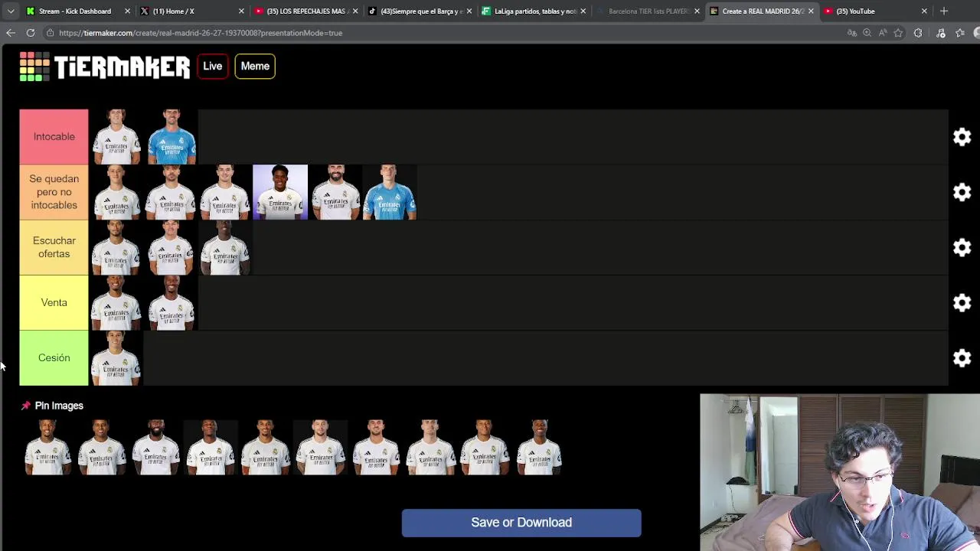Open media control music note icon
980x551 pixels.
click(940, 33)
